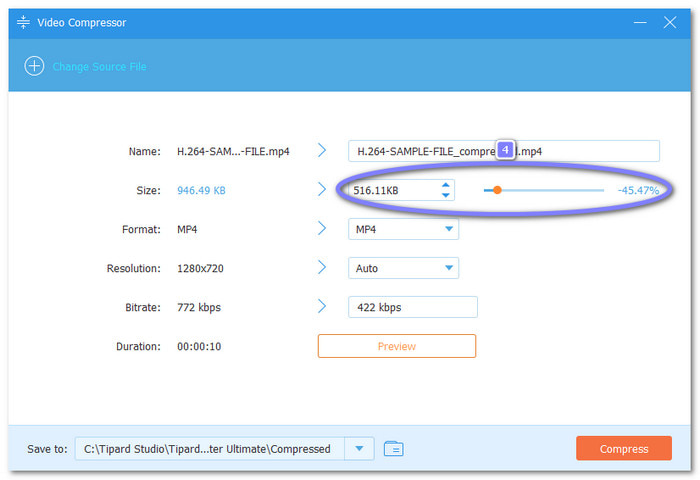700x480 pixels.
Task: Increase size with the up arrow
Action: tap(445, 185)
